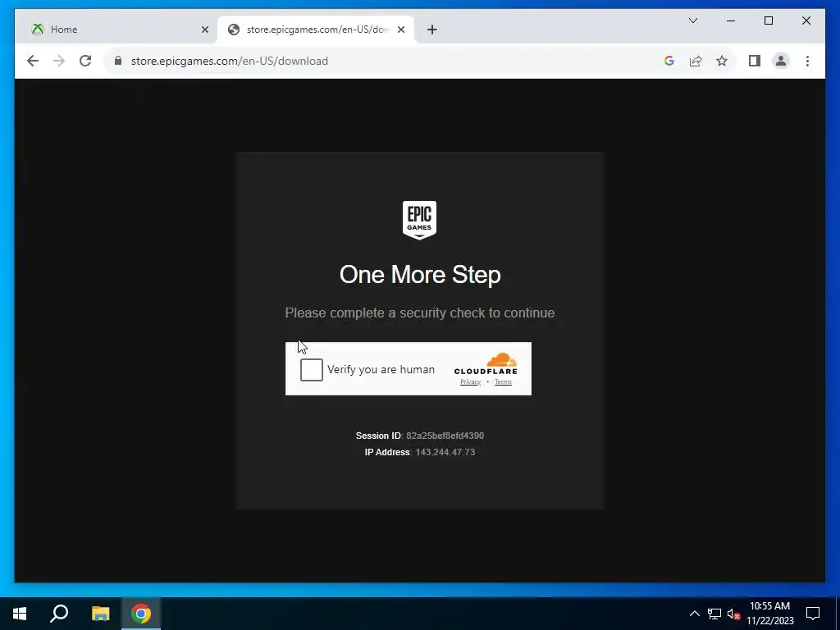840x630 pixels.
Task: Launch File Explorer from the taskbar
Action: click(100, 614)
